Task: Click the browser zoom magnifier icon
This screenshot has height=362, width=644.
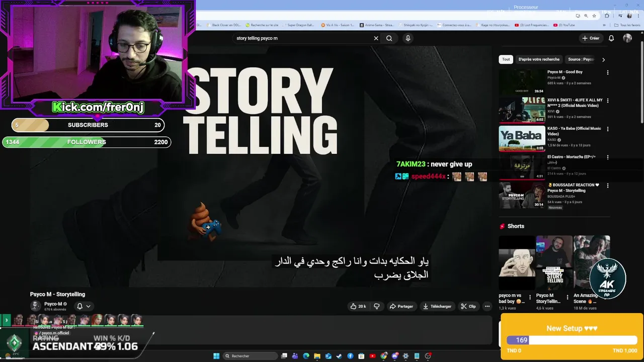Action: pos(586,16)
